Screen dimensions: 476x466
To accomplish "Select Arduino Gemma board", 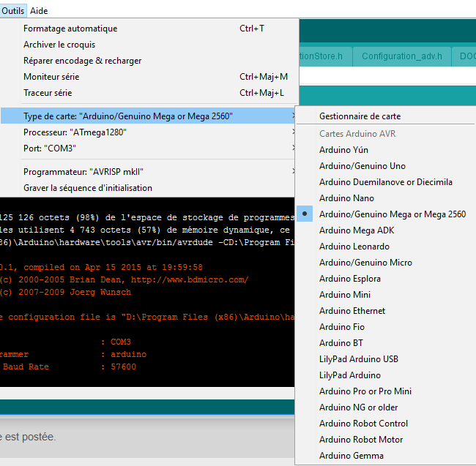I will coord(385,455).
